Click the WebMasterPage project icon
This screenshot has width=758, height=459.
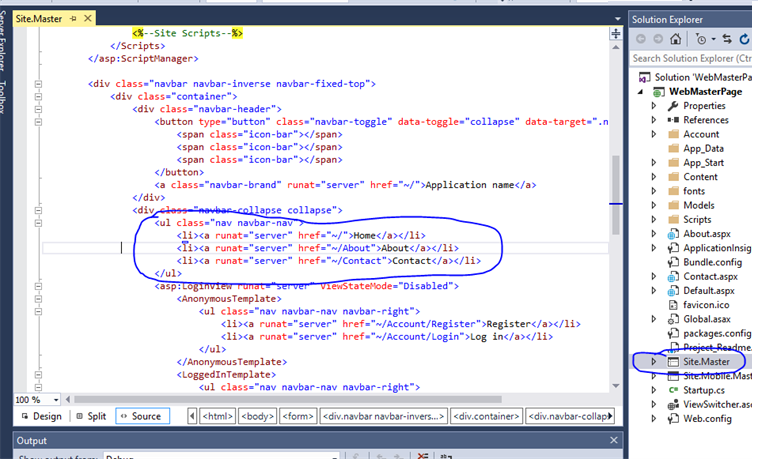click(658, 92)
